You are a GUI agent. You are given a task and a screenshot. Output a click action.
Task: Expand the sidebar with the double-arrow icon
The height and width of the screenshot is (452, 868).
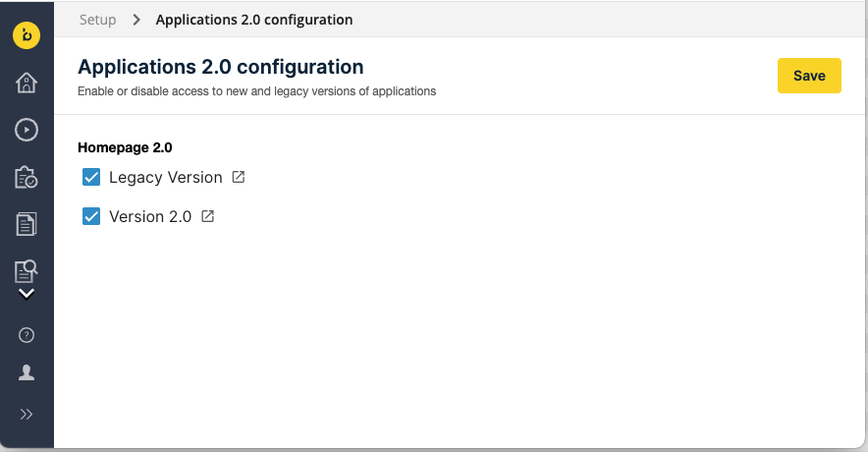[27, 414]
